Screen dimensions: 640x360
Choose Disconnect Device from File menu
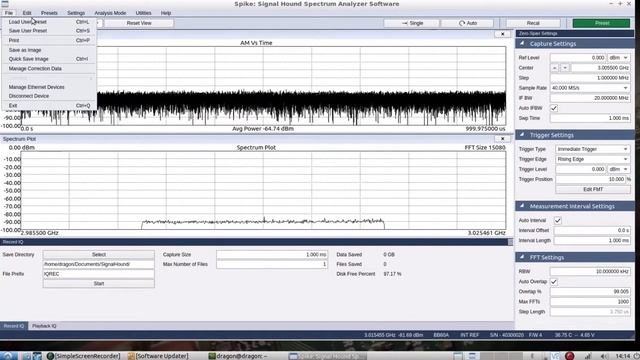[x=49, y=96]
